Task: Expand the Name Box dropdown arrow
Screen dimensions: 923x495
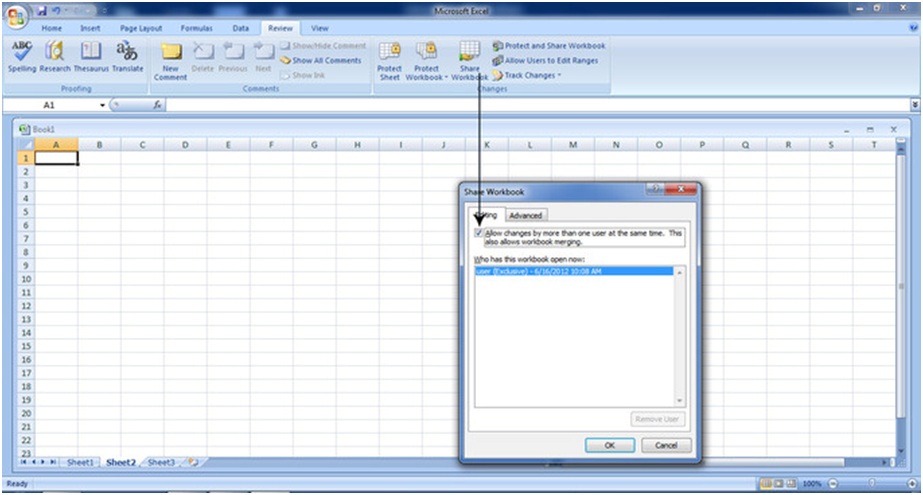Action: (102, 104)
